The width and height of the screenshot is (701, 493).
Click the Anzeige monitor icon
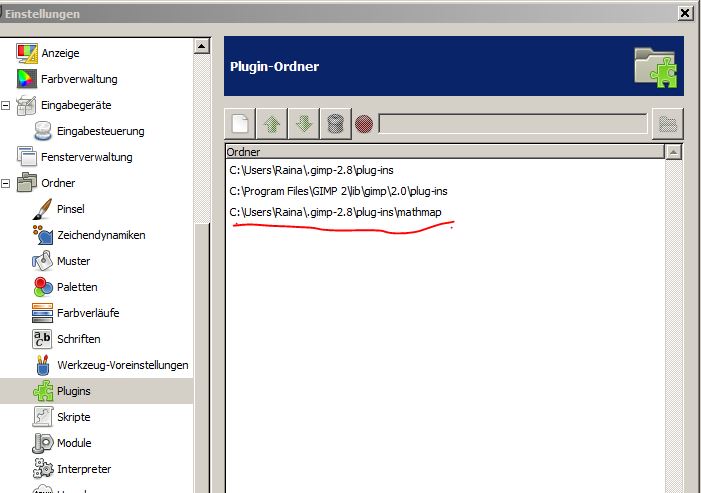click(27, 53)
